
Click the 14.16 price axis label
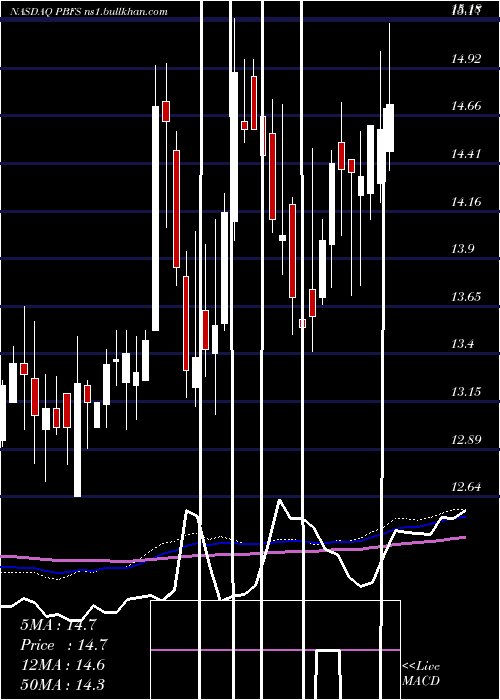(466, 202)
